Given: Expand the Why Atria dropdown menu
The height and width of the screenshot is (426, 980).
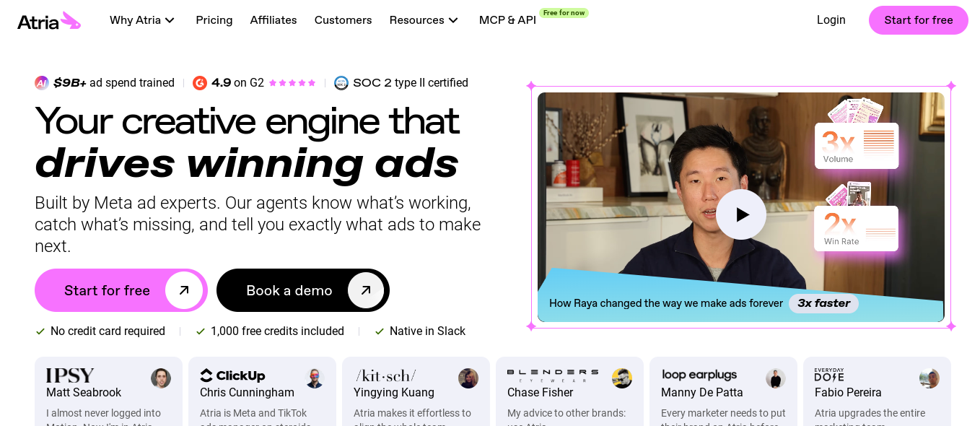Looking at the screenshot, I should (x=142, y=20).
